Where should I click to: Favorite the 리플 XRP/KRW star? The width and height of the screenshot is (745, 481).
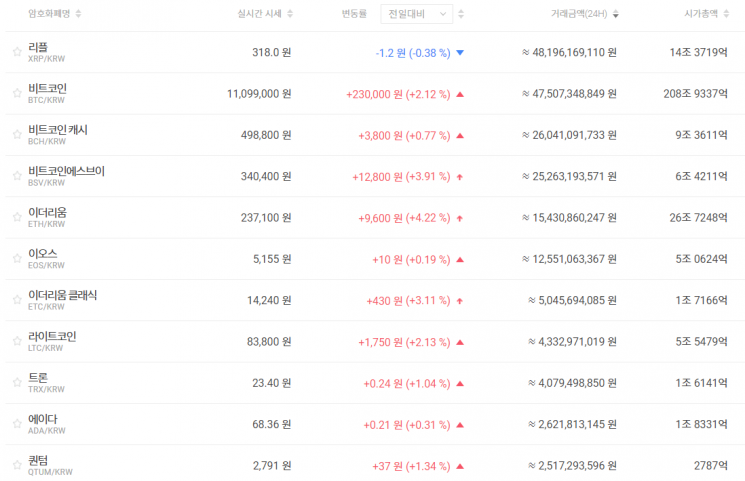[x=17, y=52]
